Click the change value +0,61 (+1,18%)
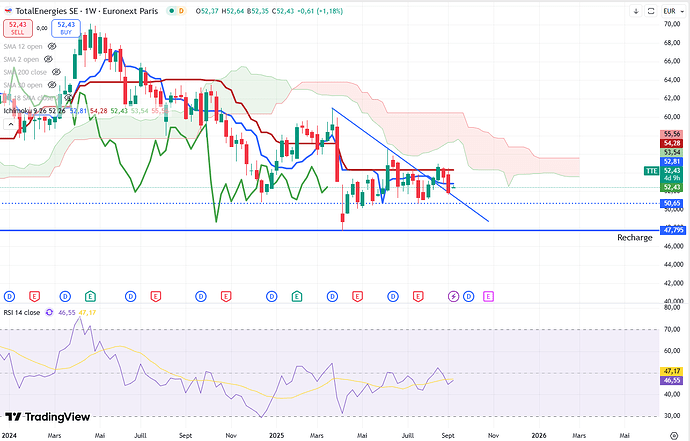This screenshot has width=690, height=441. [320, 11]
